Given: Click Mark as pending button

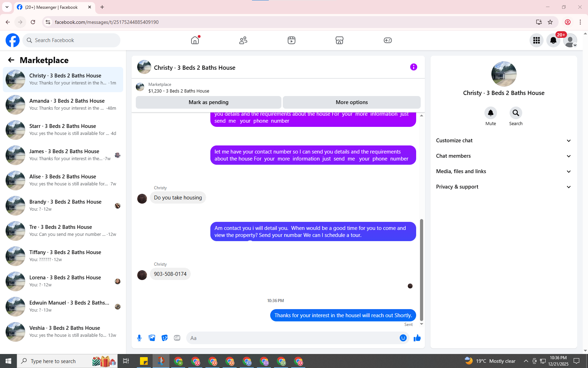Looking at the screenshot, I should coord(209,102).
